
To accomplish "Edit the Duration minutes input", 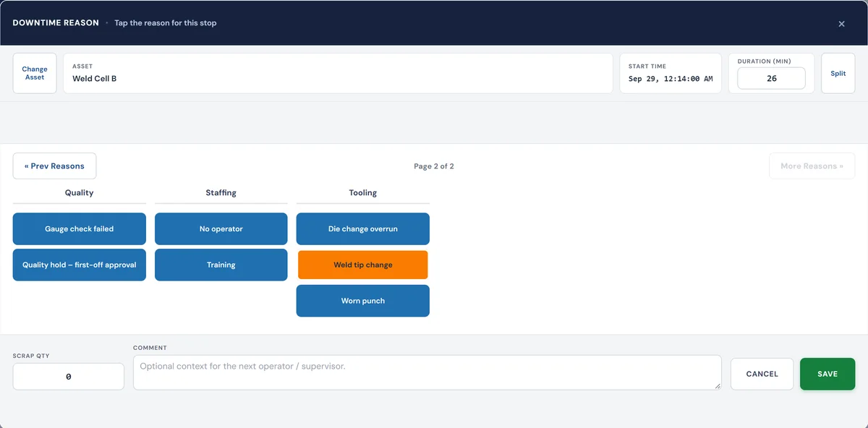I will pos(771,78).
